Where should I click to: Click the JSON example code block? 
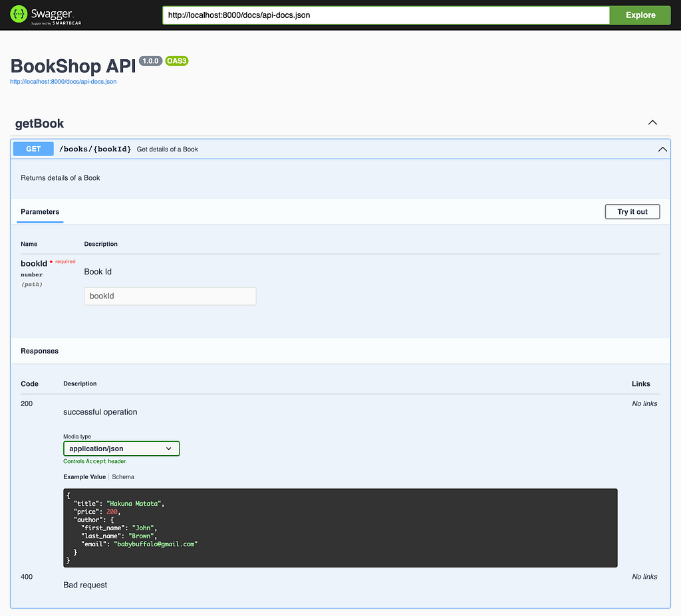[x=340, y=528]
